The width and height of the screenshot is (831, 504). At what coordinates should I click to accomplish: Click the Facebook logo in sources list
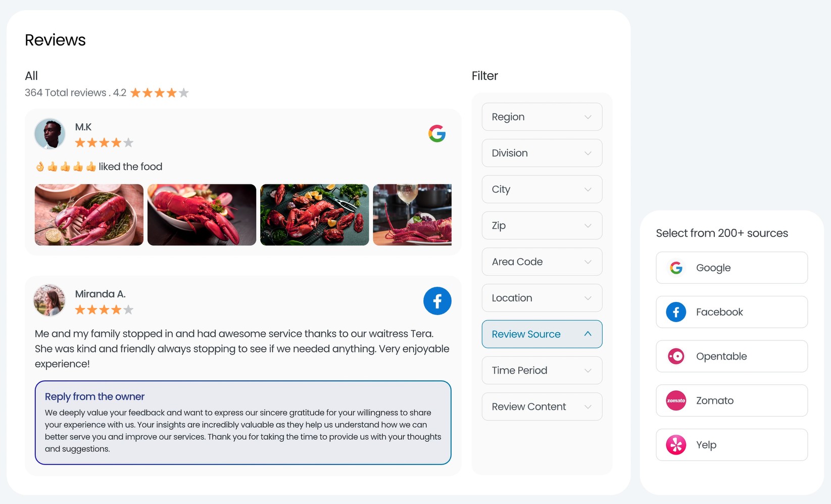[x=676, y=312]
